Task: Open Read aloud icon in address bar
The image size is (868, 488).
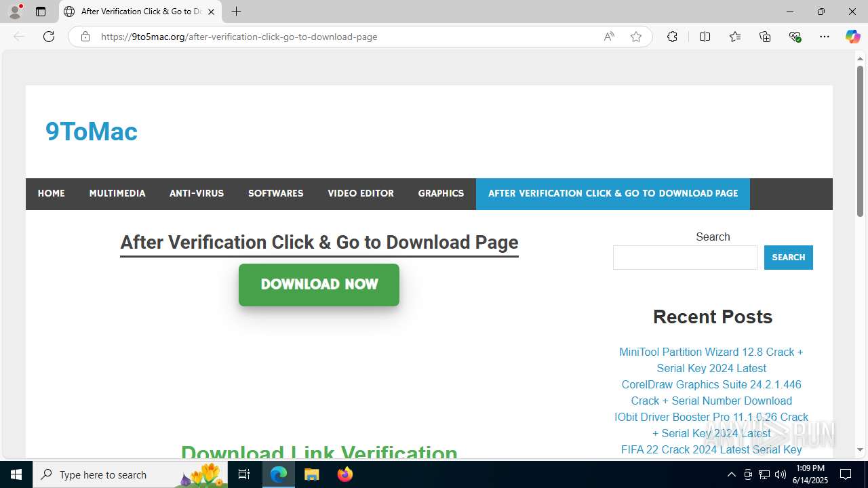Action: [x=609, y=37]
